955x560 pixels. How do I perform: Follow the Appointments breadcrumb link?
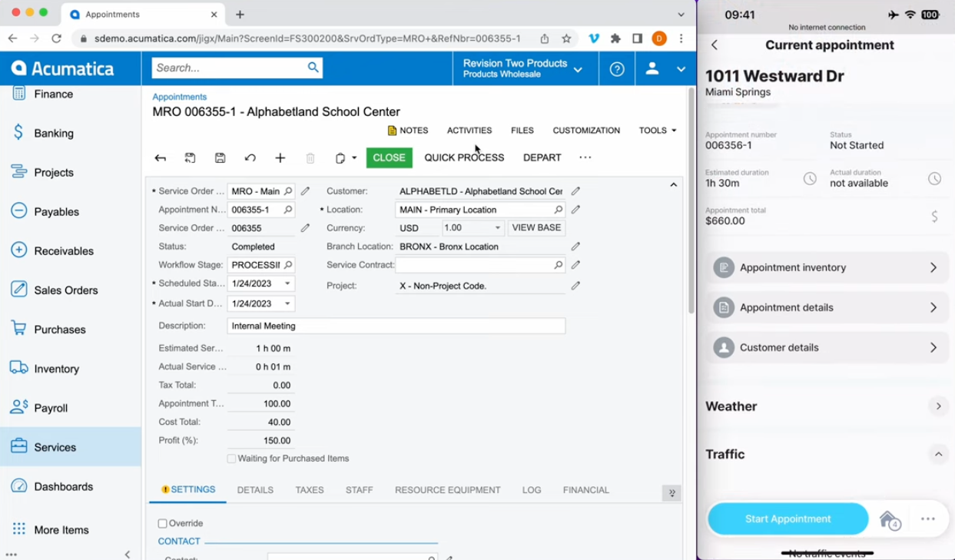click(x=179, y=97)
